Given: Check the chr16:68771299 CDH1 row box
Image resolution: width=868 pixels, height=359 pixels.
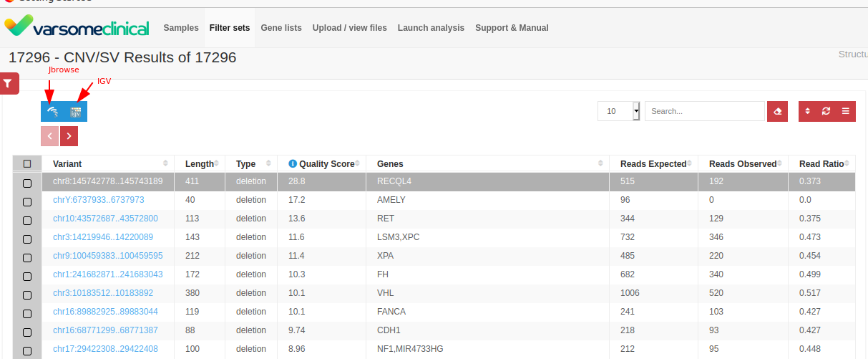Looking at the screenshot, I should click(x=27, y=332).
